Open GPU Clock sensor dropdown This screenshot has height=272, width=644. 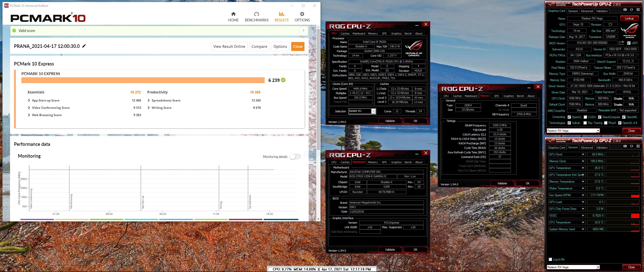583,154
